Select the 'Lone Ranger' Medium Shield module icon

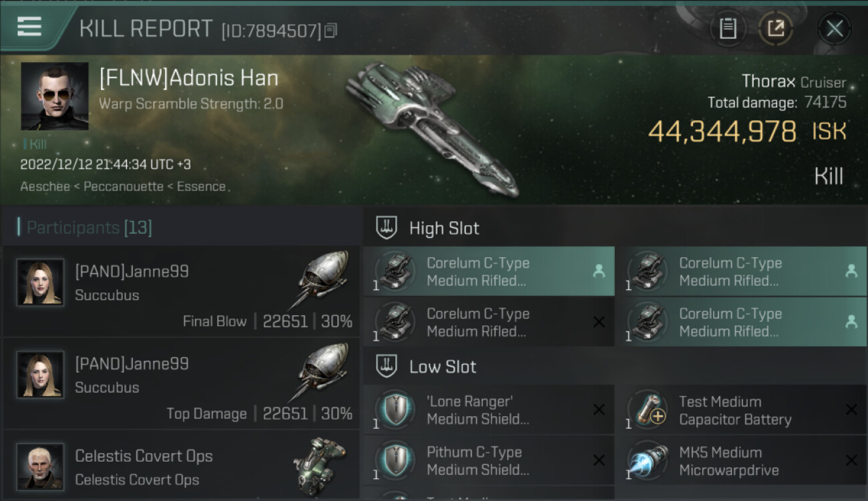pos(394,410)
